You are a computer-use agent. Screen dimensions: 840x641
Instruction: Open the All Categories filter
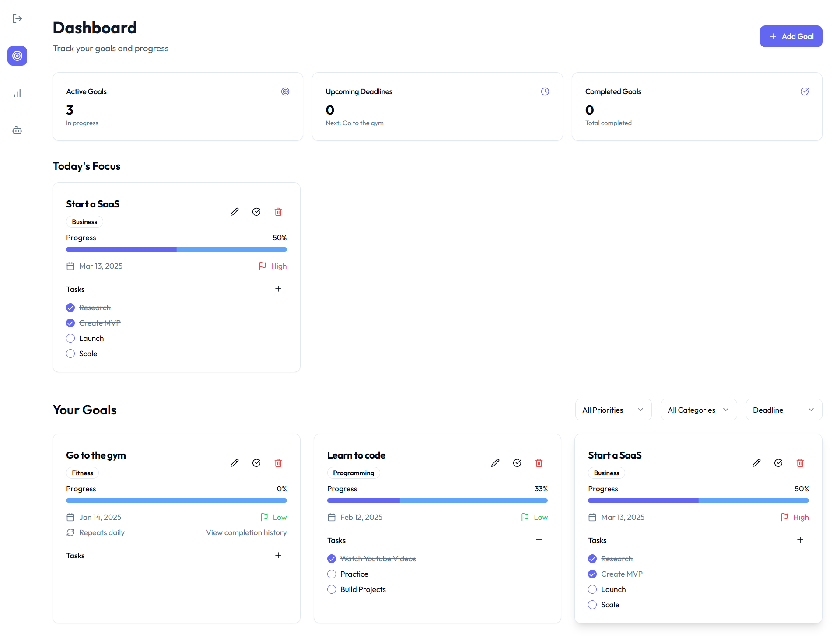point(698,410)
